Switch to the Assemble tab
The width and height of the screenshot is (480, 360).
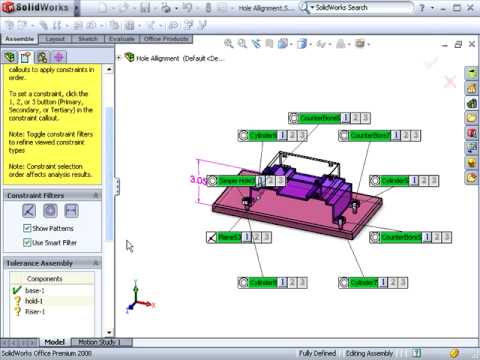click(x=19, y=39)
